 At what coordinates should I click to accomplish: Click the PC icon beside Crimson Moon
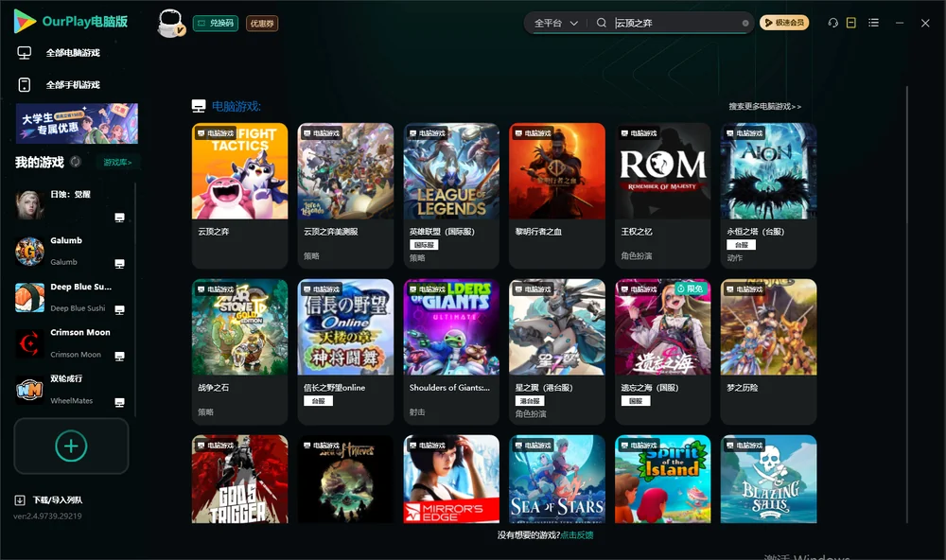point(119,356)
